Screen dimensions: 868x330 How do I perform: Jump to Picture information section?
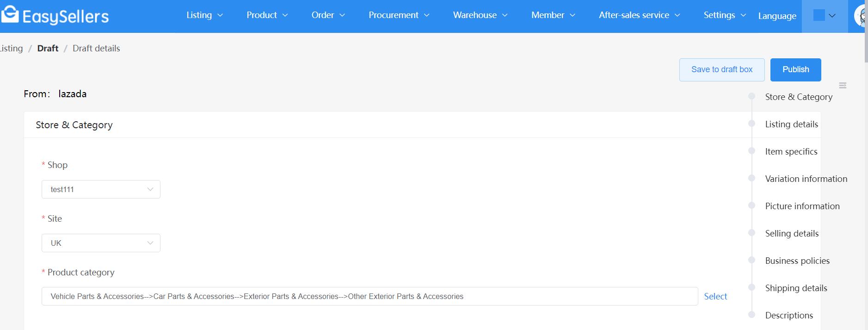pyautogui.click(x=802, y=206)
